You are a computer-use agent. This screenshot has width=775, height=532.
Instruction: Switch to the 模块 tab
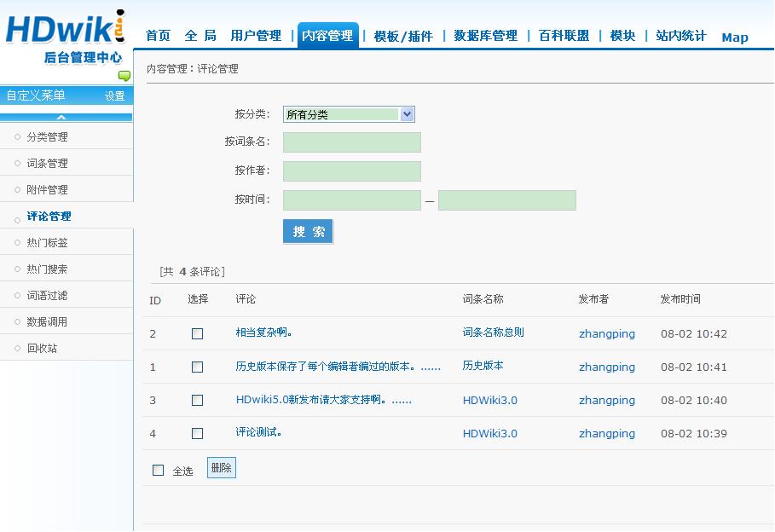pos(622,36)
